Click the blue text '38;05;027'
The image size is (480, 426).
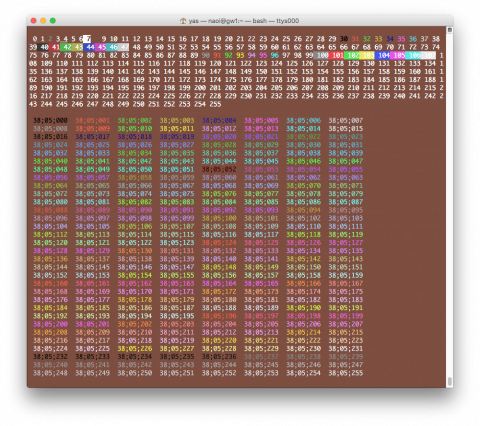(177, 145)
